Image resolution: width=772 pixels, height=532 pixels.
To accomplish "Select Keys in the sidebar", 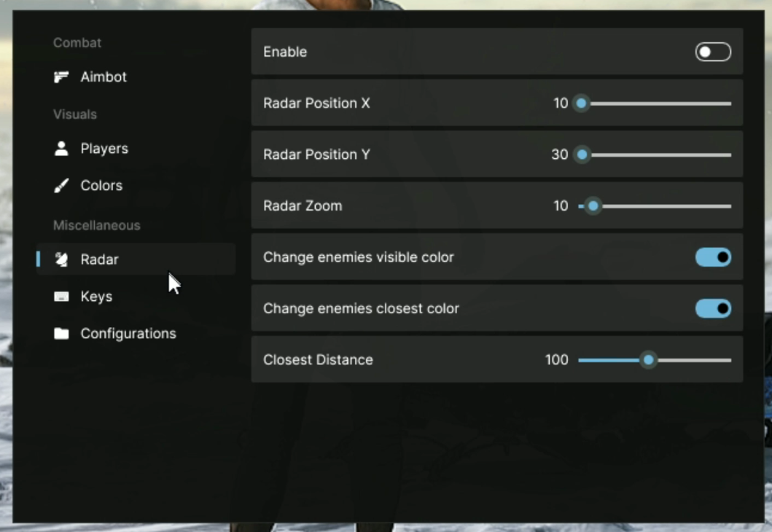I will [x=96, y=297].
